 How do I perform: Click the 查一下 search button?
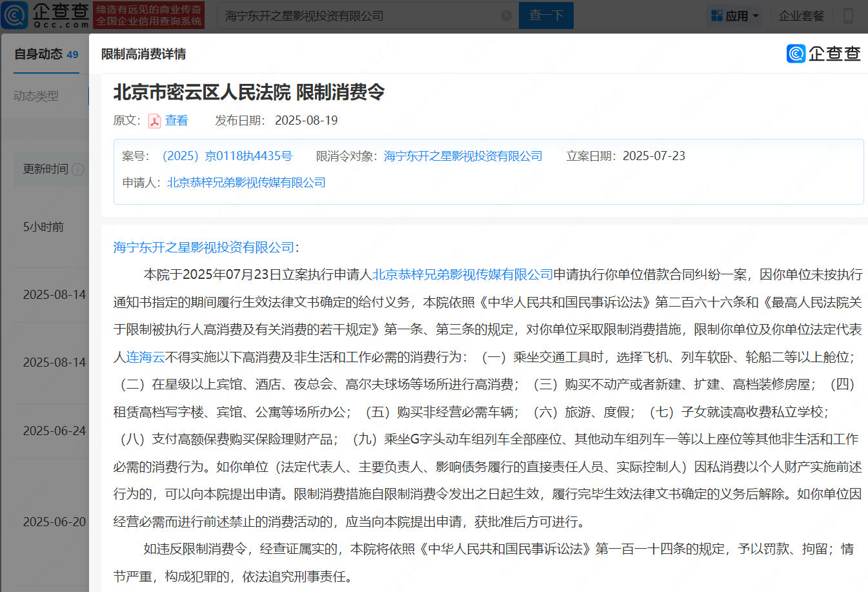(546, 15)
